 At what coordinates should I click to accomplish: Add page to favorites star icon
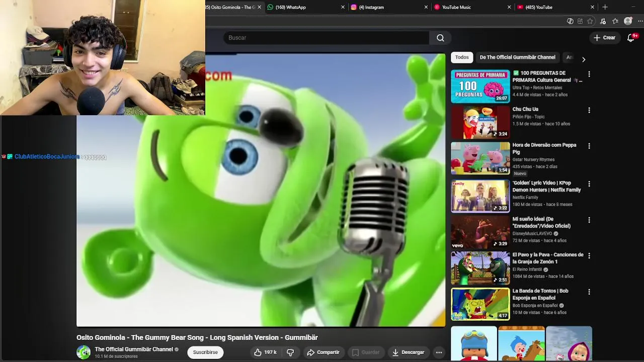coord(590,21)
